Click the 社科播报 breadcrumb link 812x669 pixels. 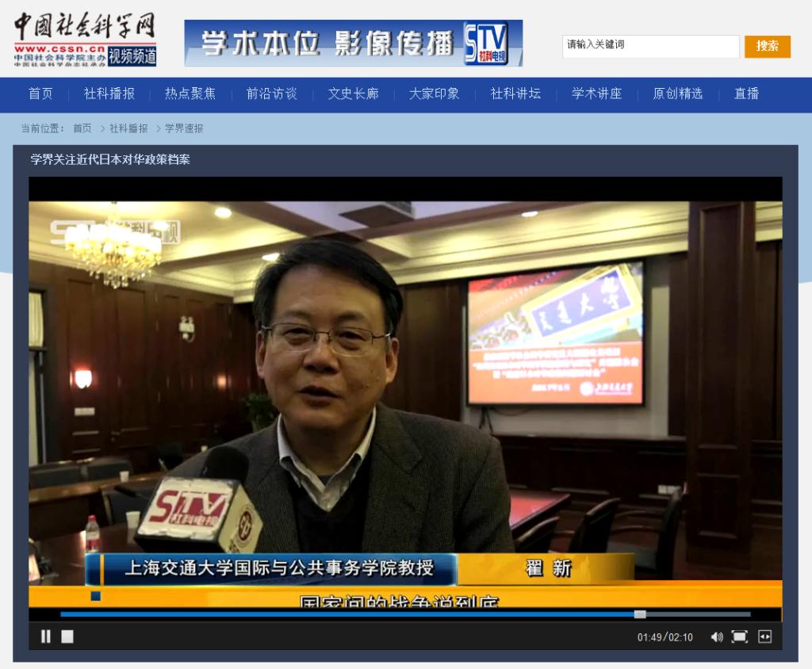[x=128, y=128]
